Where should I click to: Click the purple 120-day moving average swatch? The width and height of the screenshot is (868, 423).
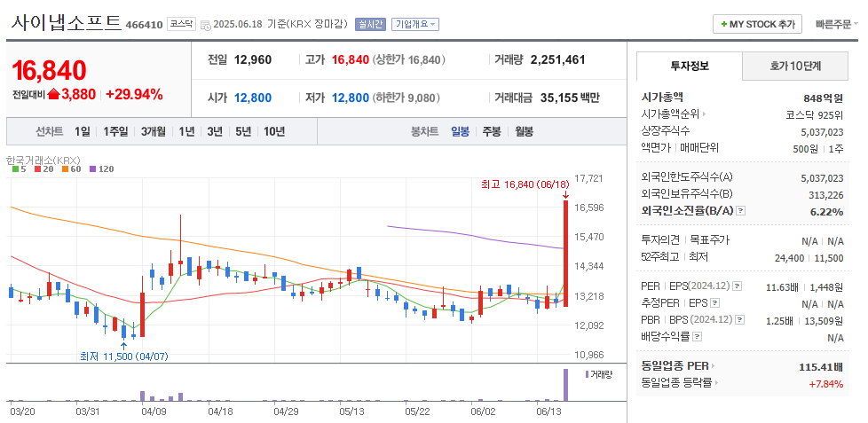pos(92,169)
